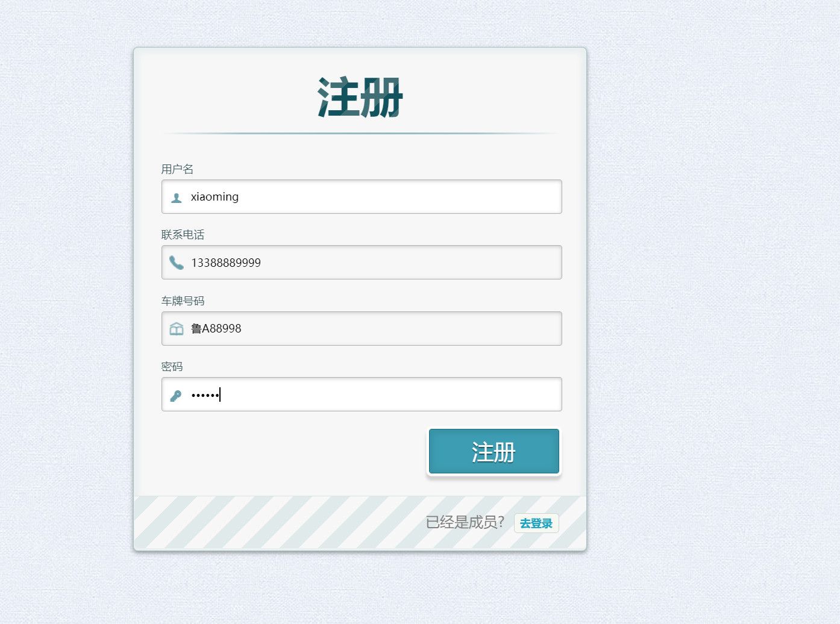Follow the 去登录 link
Viewport: 840px width, 624px height.
536,523
